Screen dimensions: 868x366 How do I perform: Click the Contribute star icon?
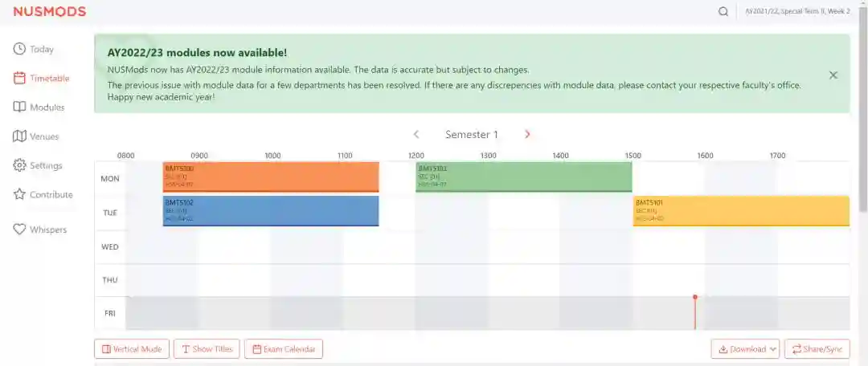(x=20, y=194)
